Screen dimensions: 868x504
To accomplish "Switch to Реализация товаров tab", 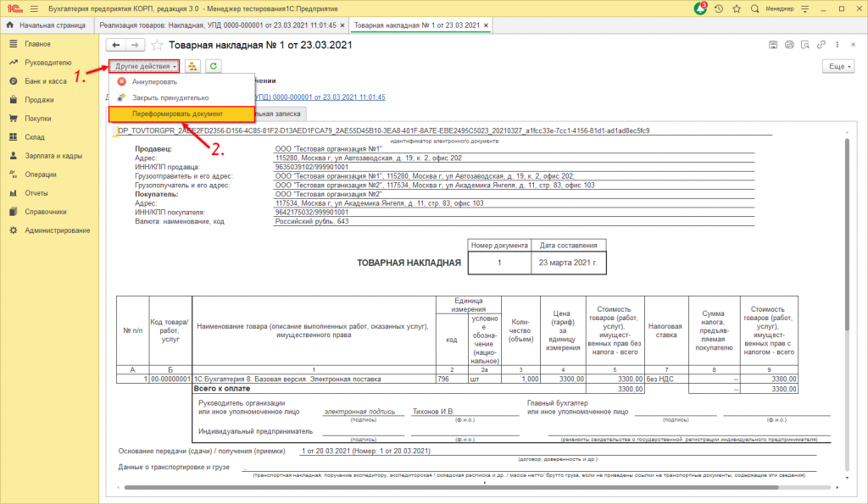I will (218, 25).
